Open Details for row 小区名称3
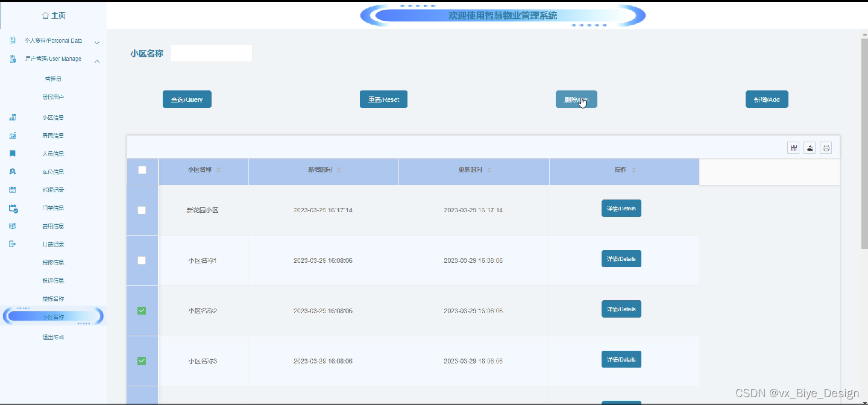This screenshot has width=868, height=405. tap(621, 359)
